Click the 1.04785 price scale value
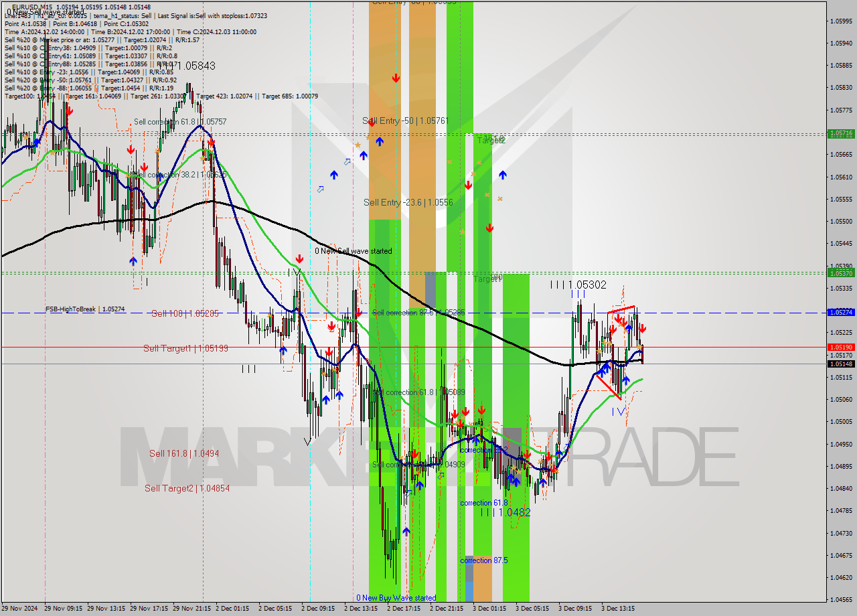The width and height of the screenshot is (857, 616). (x=840, y=510)
